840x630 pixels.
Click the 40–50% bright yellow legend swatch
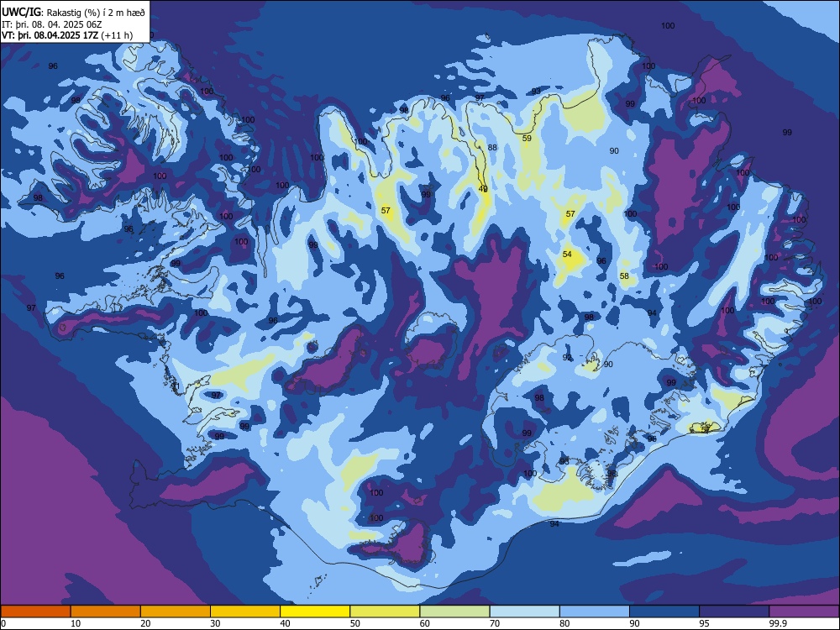point(315,612)
